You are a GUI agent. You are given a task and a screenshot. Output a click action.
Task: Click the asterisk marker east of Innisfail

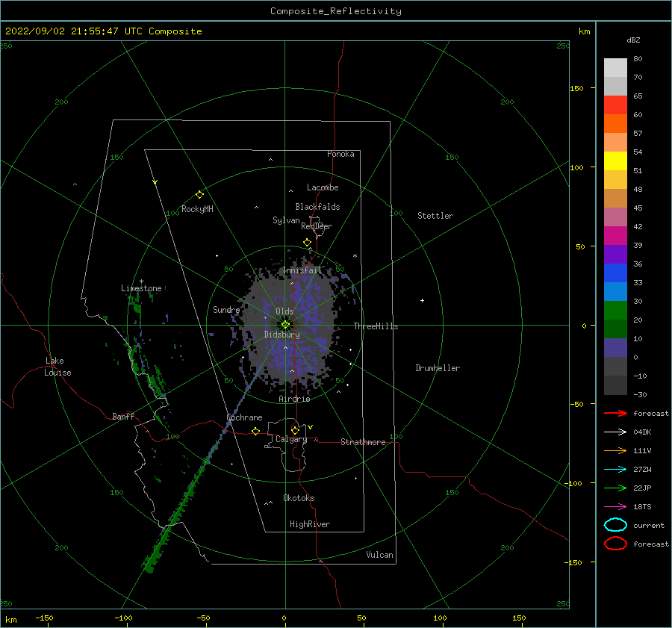[x=355, y=256]
